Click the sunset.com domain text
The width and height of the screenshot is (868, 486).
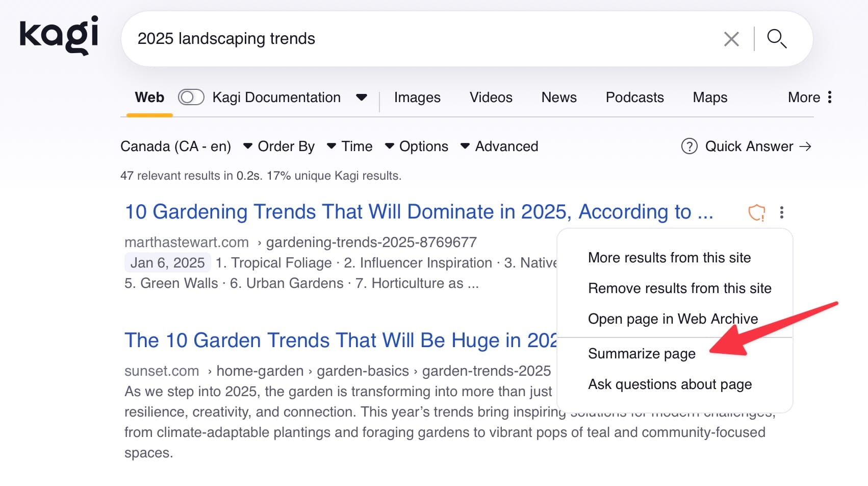162,371
